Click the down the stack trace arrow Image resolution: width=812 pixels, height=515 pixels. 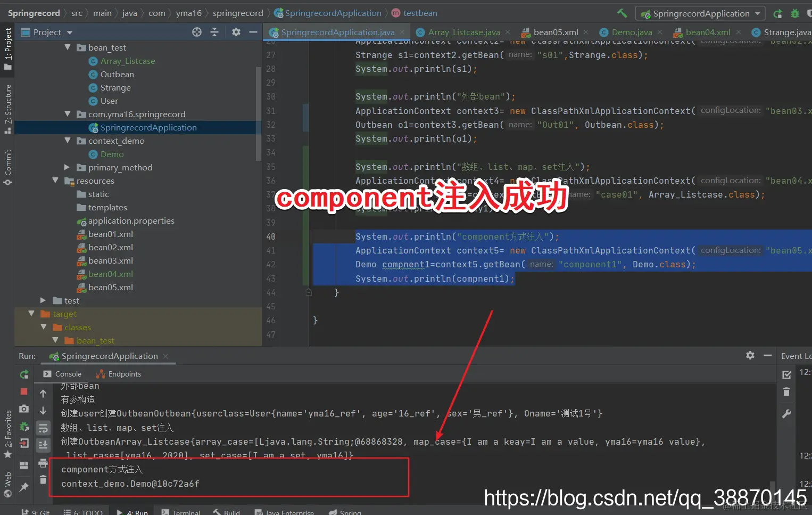[43, 411]
